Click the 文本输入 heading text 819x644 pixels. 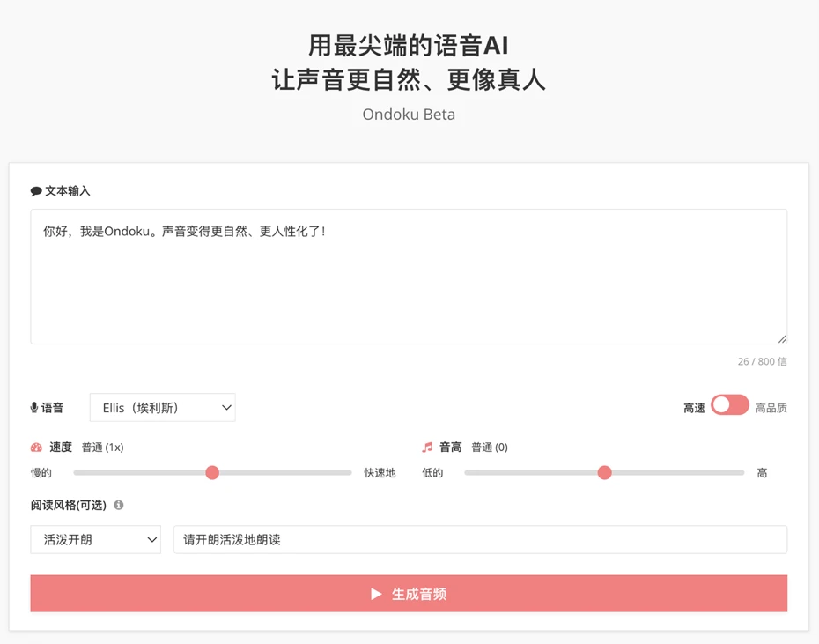tap(68, 191)
